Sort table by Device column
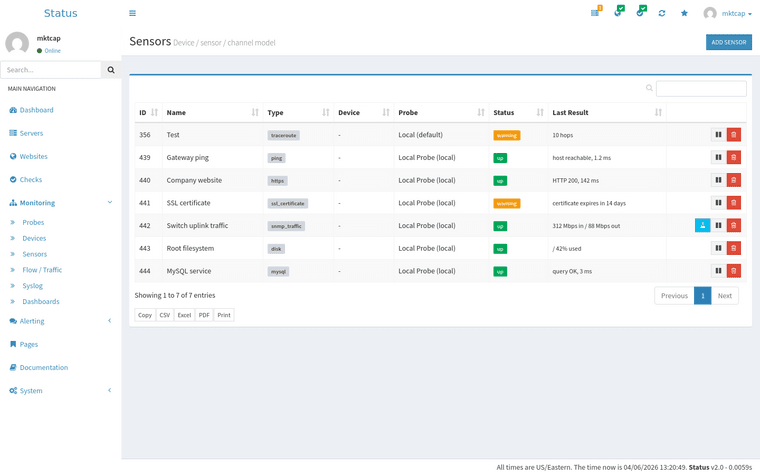The height and width of the screenshot is (475, 760). point(364,112)
